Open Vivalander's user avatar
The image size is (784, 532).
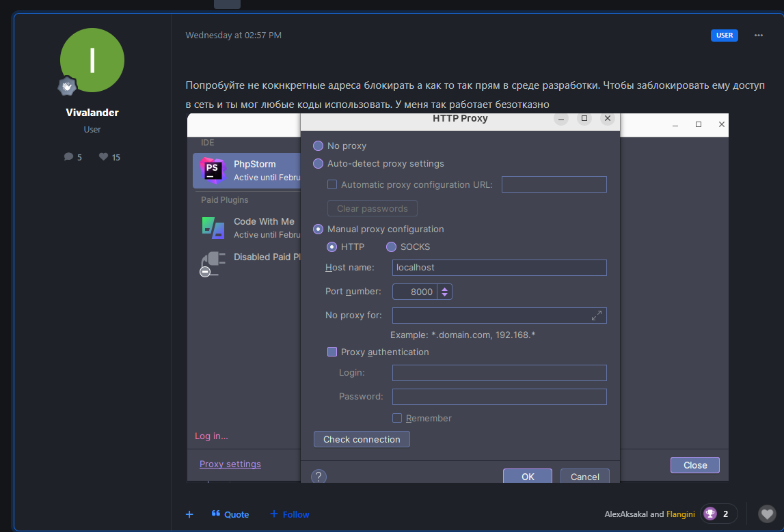(92, 61)
